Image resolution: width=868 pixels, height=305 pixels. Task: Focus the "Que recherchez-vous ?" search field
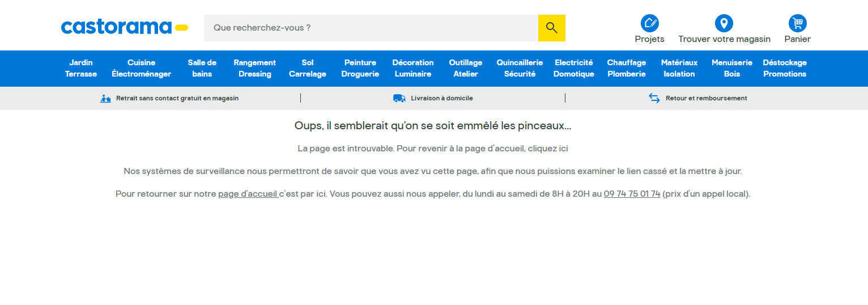[x=371, y=28]
